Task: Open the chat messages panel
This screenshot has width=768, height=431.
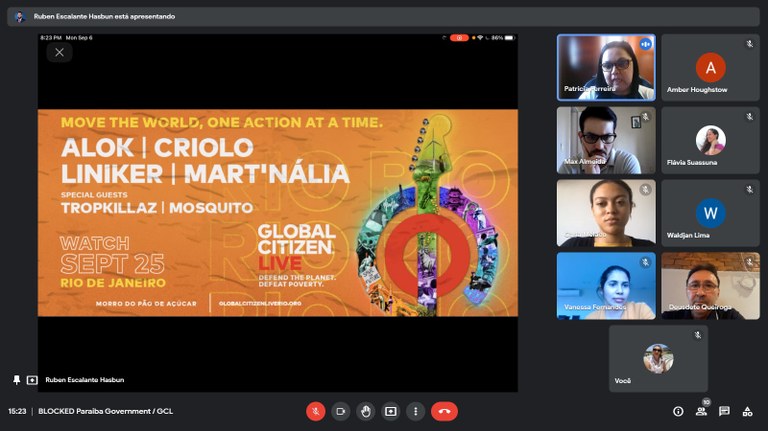Action: [724, 411]
